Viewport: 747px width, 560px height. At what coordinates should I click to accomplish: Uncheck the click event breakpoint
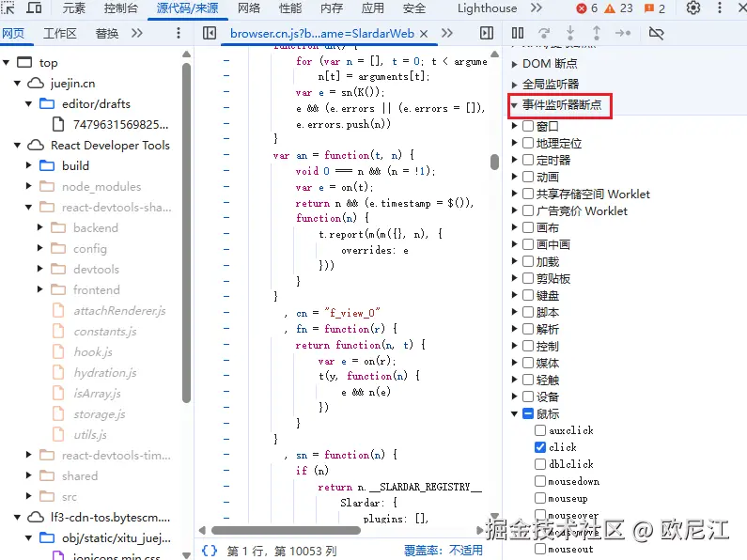click(539, 447)
